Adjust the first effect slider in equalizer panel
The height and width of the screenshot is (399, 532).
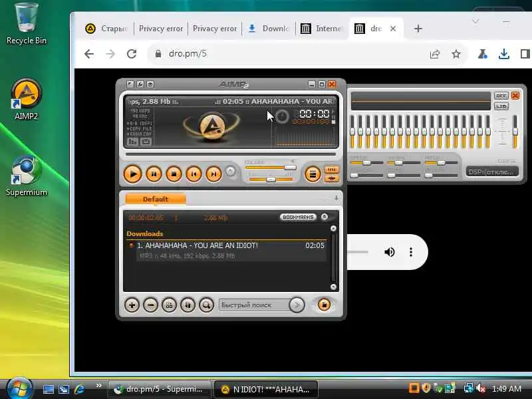point(366,163)
